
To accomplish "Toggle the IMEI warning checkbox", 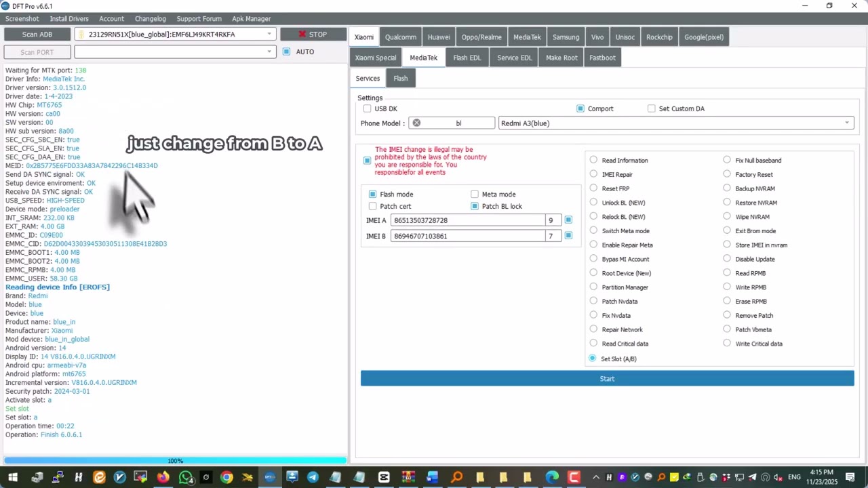I will [367, 161].
